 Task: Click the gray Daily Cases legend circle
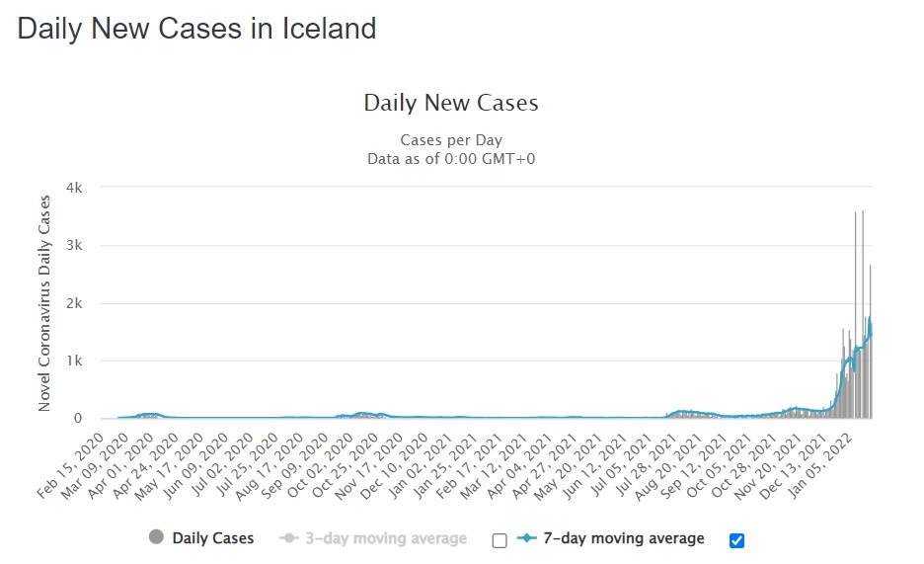[156, 538]
